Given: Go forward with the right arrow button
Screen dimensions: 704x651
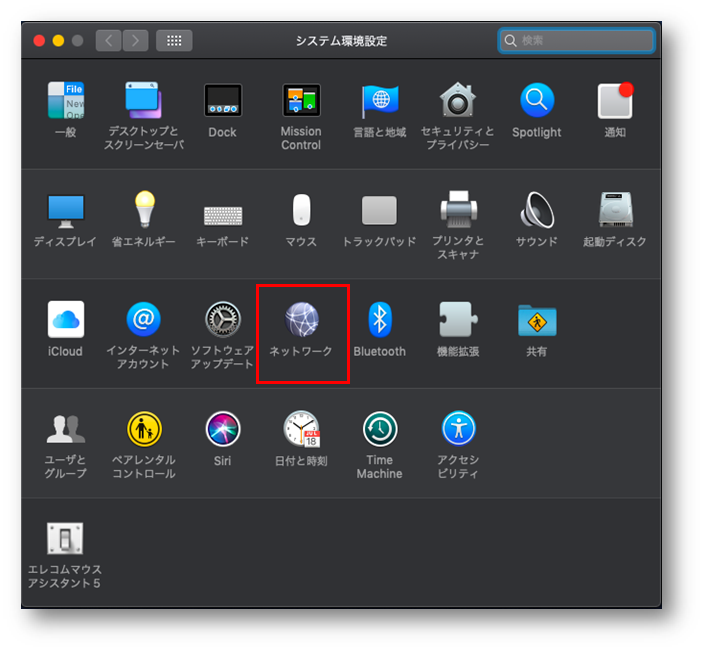Looking at the screenshot, I should [135, 41].
